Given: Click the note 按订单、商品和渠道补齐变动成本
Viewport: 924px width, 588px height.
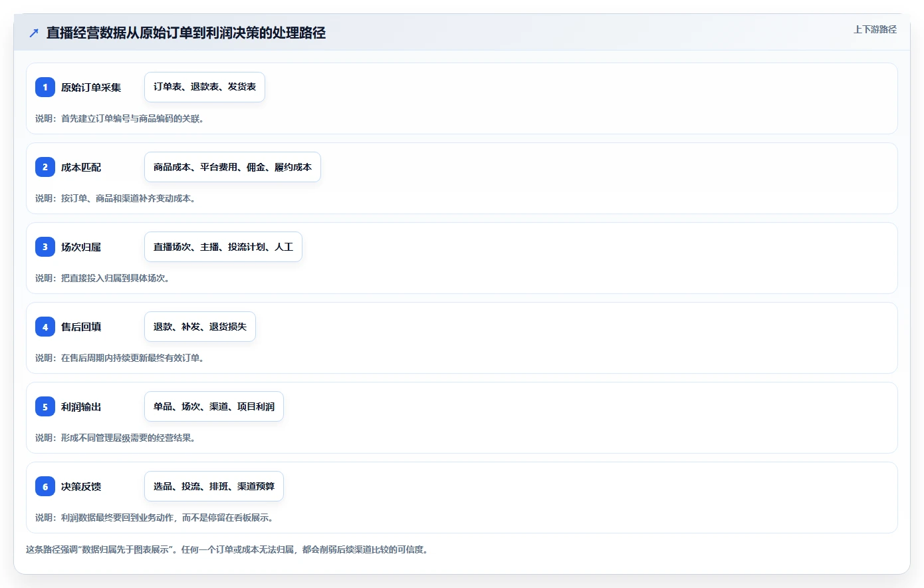Looking at the screenshot, I should click(x=116, y=198).
